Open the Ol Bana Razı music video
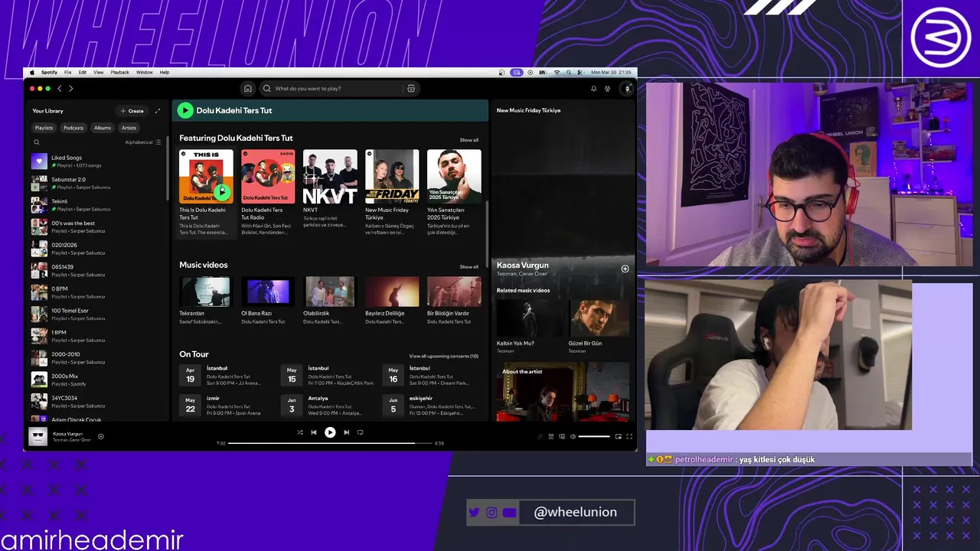The height and width of the screenshot is (551, 980). [268, 301]
